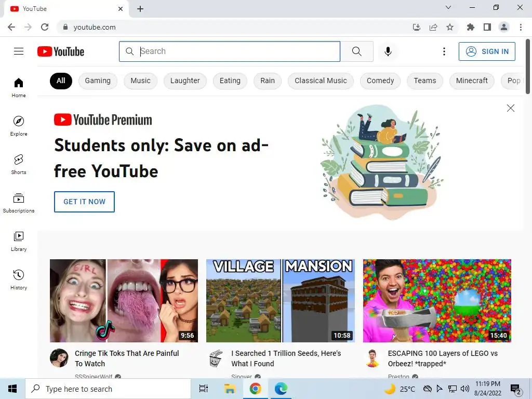Reload the YouTube page
The image size is (532, 399).
(45, 27)
